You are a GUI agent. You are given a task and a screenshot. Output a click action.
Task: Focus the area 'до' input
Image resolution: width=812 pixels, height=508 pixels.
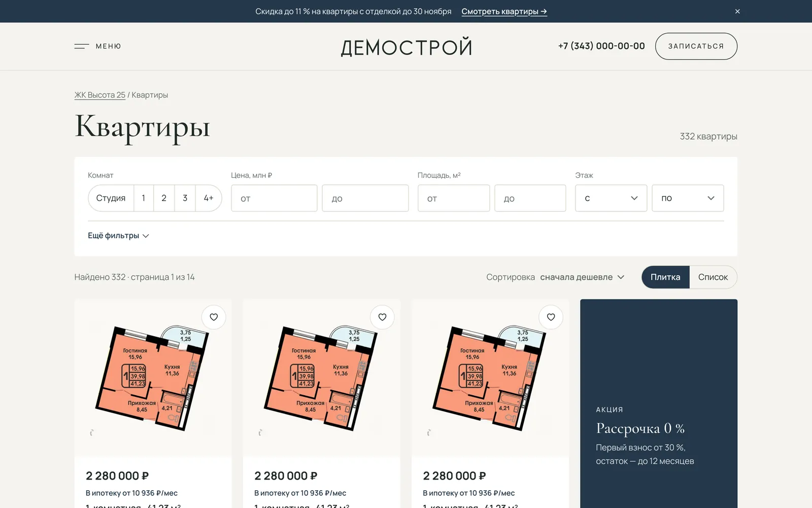point(530,198)
